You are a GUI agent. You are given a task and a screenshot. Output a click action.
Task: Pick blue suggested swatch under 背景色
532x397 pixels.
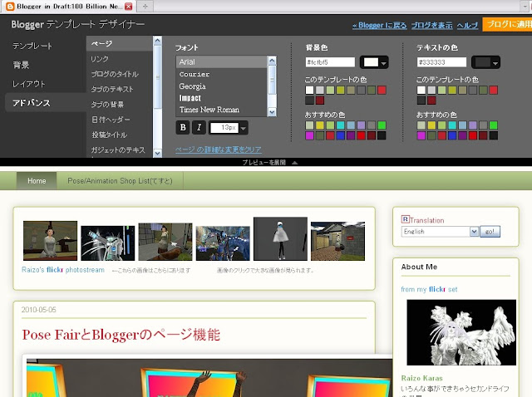coord(340,135)
